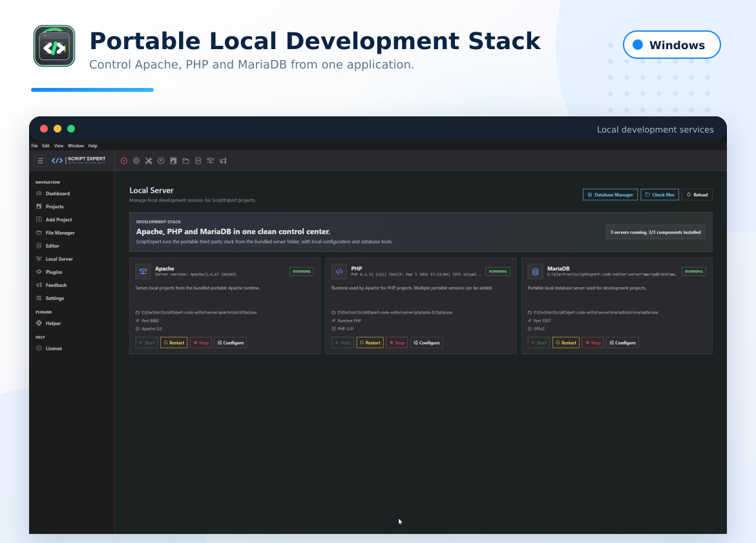Stop the MariaDB server

point(593,343)
